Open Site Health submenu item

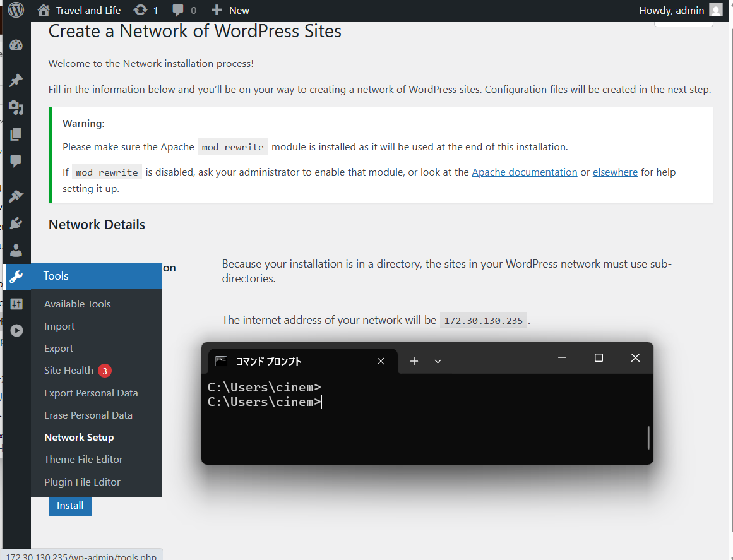(69, 370)
